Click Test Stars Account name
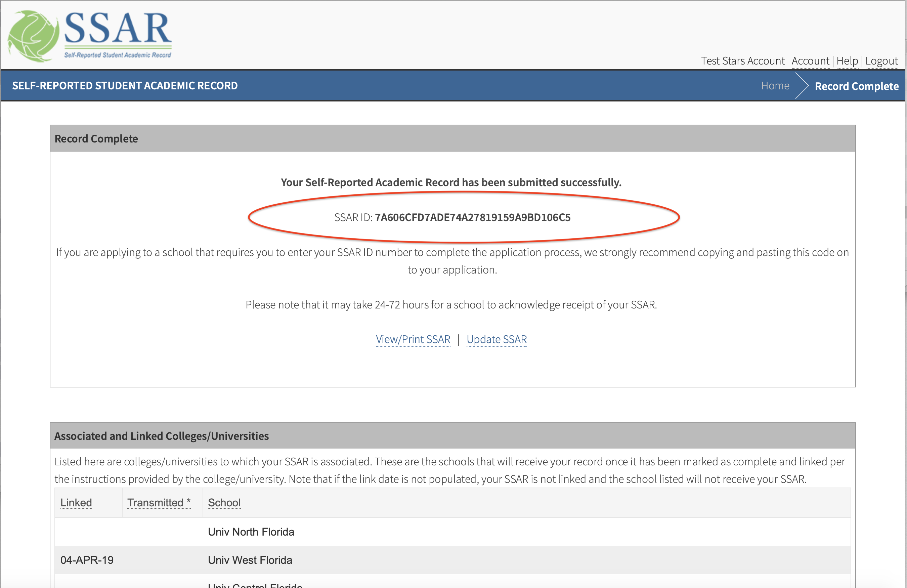Image resolution: width=907 pixels, height=588 pixels. click(x=742, y=61)
